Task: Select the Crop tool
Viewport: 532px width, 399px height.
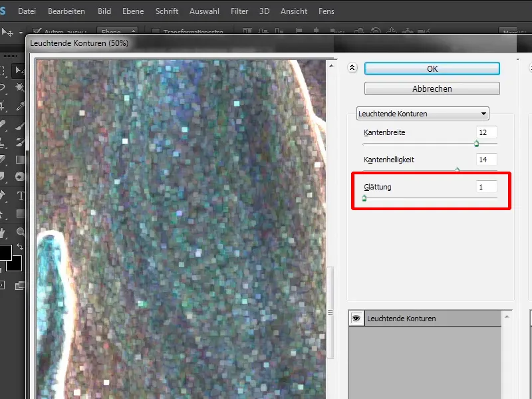Action: 2,106
